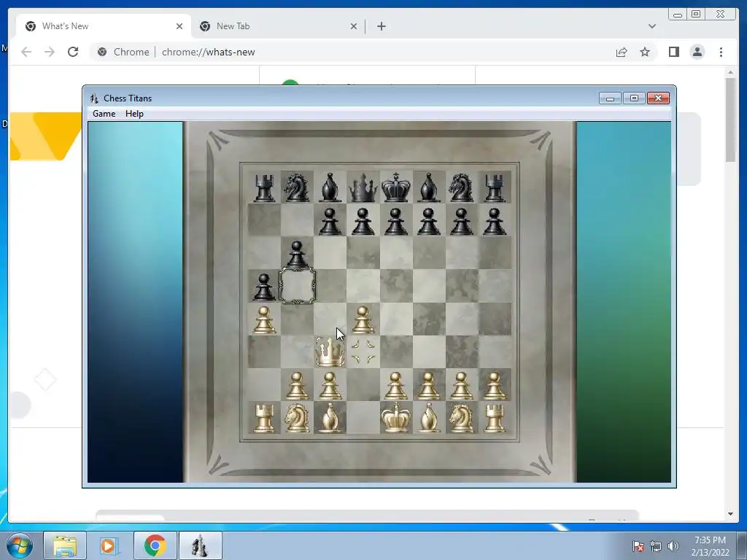Open the Chrome profile menu
This screenshot has width=747, height=560.
(697, 52)
